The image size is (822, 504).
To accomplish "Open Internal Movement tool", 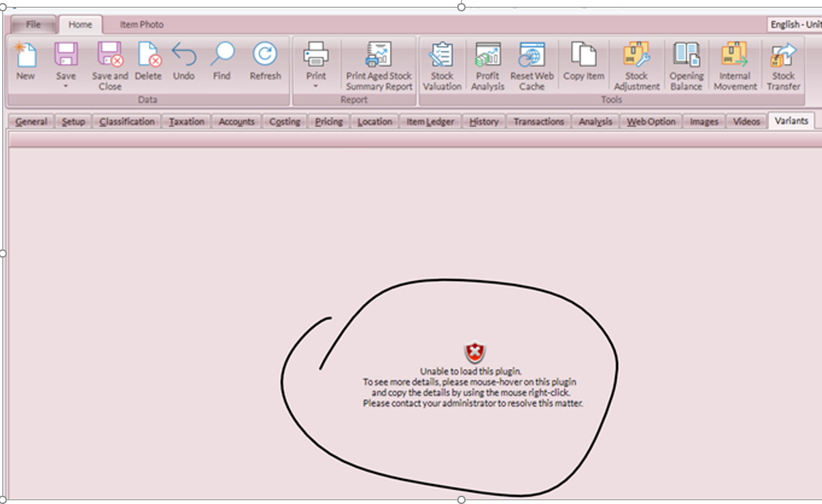I will 735,57.
